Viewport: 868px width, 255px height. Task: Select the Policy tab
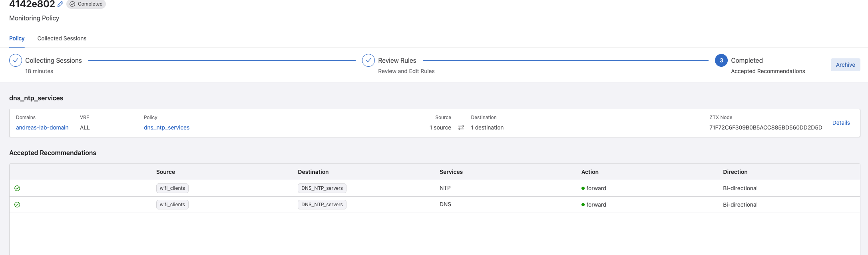17,38
